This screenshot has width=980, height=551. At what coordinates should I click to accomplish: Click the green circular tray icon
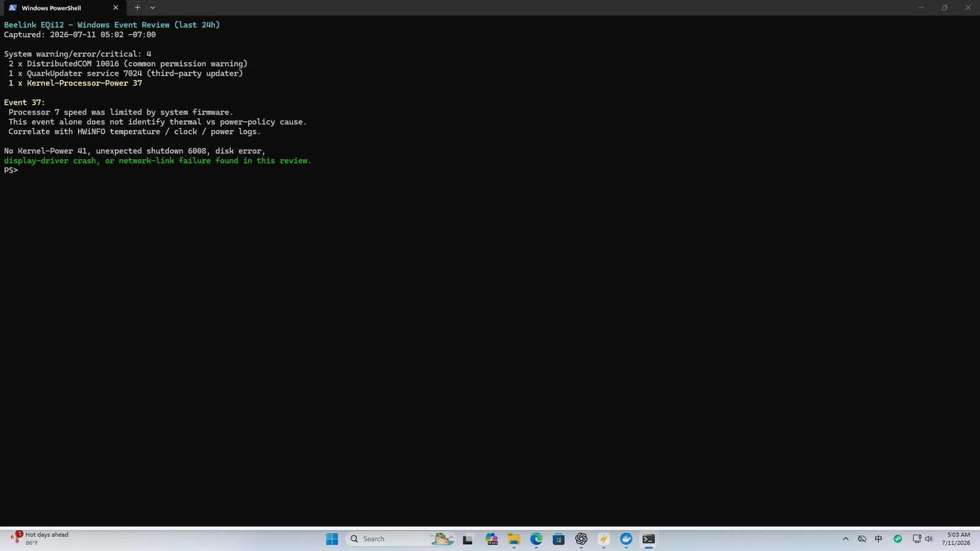click(x=898, y=539)
